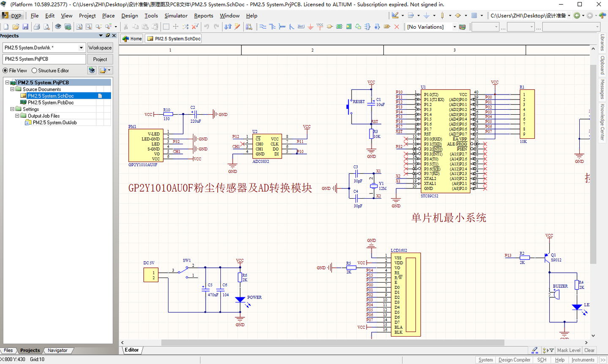608x364 pixels.
Task: Select the File View radio button
Action: pos(5,70)
